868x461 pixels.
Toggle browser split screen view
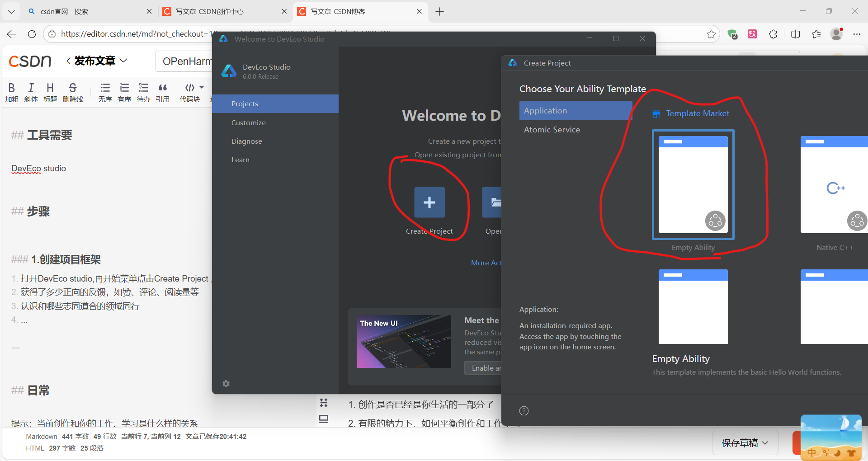796,34
